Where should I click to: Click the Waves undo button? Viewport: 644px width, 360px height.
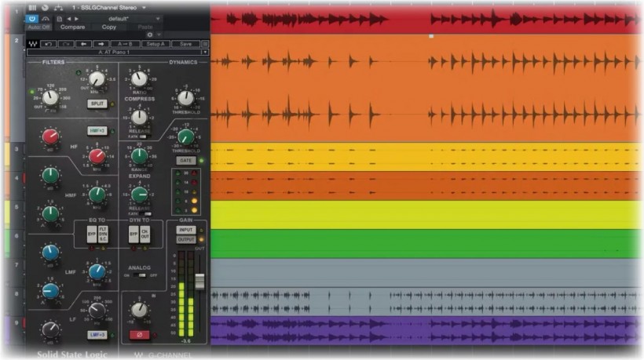(x=49, y=44)
